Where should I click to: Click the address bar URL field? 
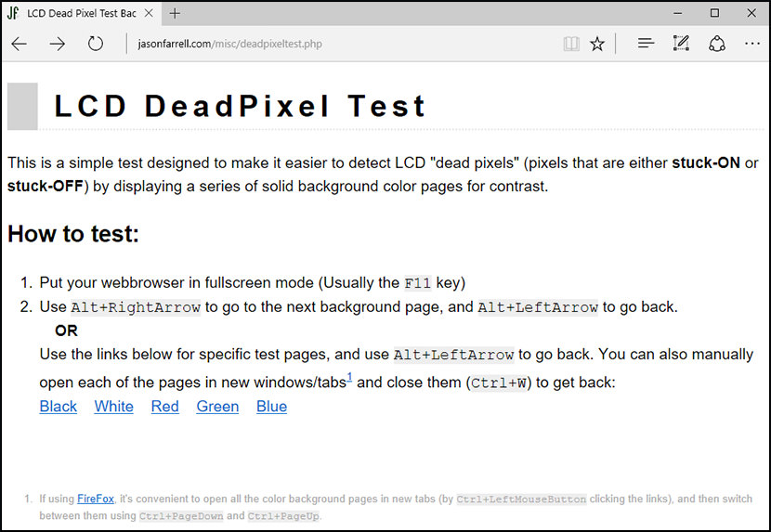point(230,44)
